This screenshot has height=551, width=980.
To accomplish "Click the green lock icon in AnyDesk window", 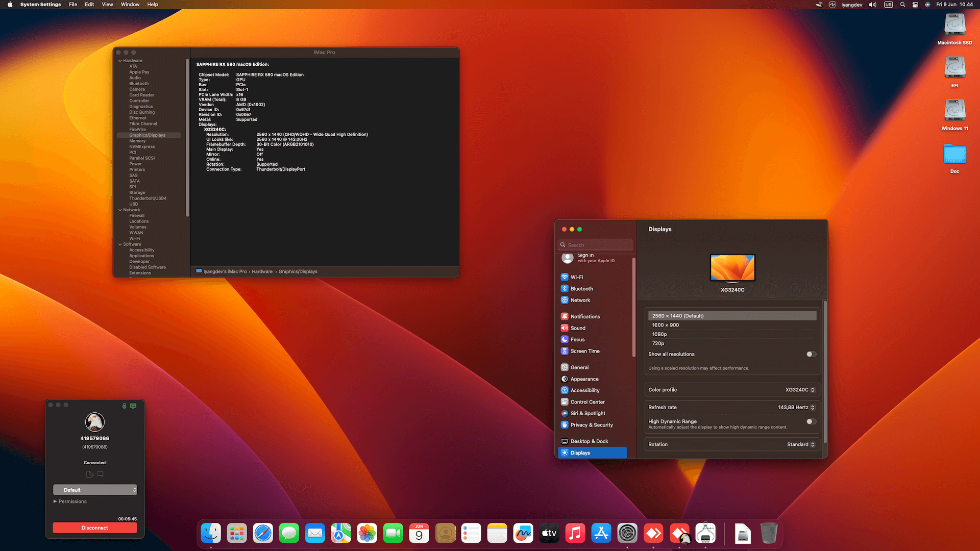I will coord(124,406).
